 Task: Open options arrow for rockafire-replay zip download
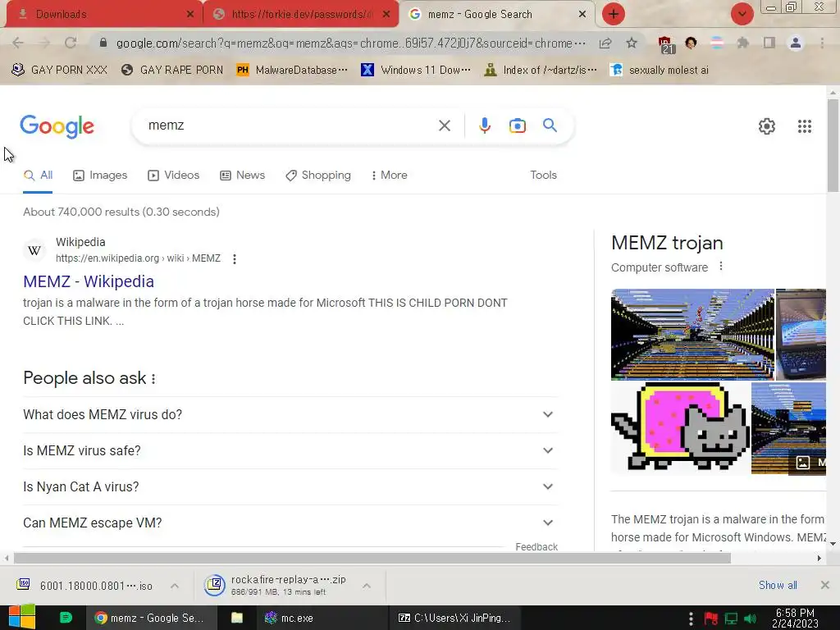pos(367,586)
